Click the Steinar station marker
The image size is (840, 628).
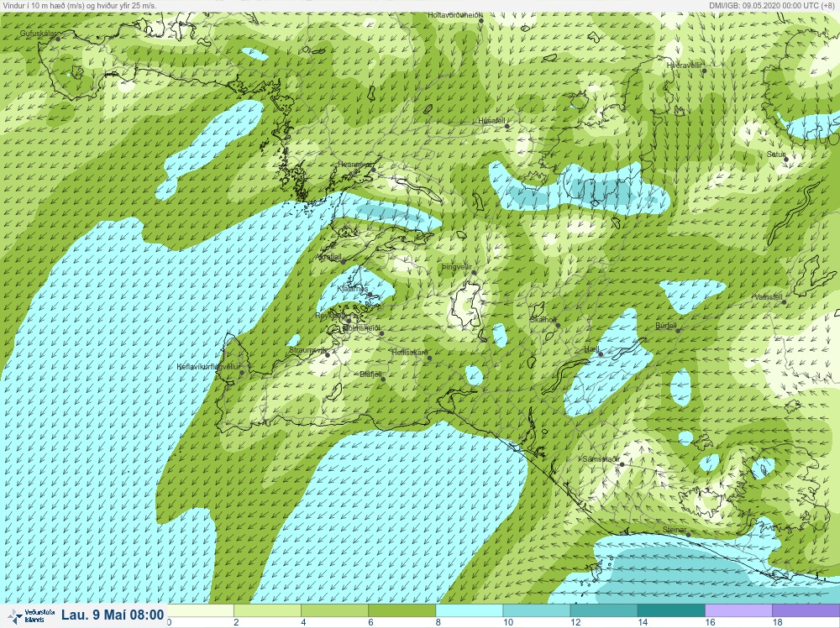[x=689, y=534]
